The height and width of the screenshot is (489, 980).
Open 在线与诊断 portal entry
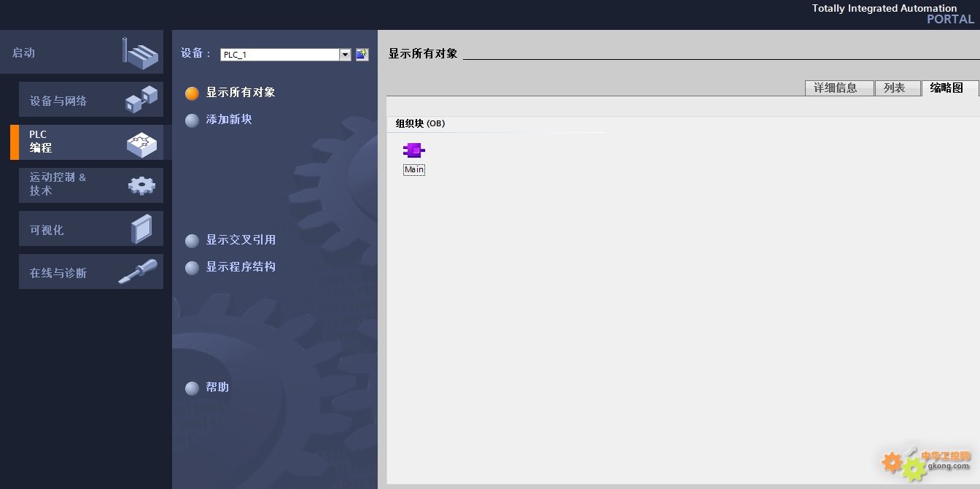[91, 272]
